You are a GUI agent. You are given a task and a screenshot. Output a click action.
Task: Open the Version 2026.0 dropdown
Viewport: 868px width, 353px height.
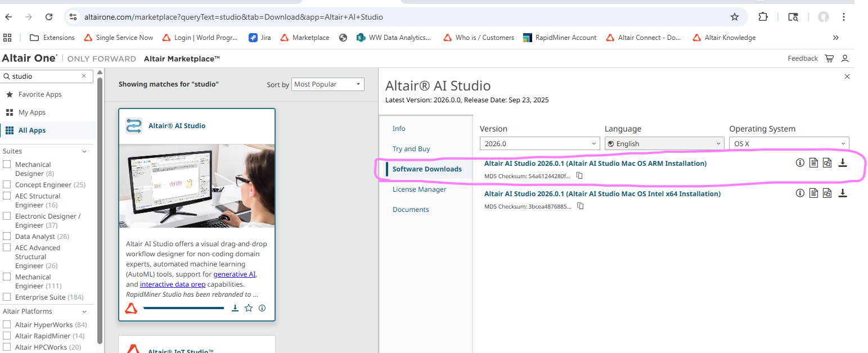pos(540,143)
